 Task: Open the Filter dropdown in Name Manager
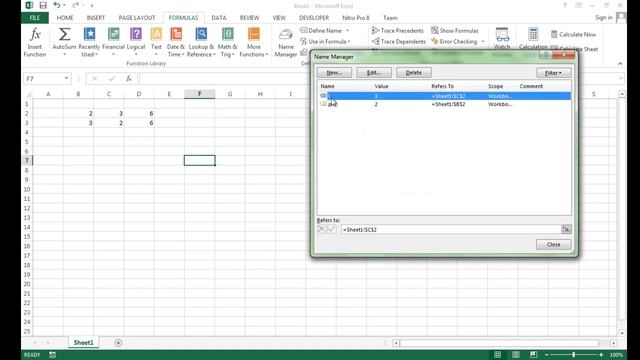pos(553,73)
